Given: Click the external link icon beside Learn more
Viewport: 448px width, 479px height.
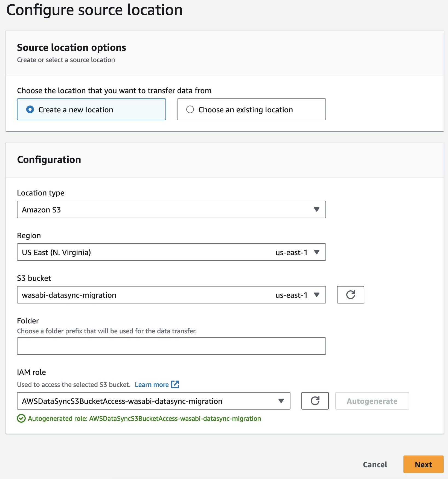Looking at the screenshot, I should [x=175, y=384].
